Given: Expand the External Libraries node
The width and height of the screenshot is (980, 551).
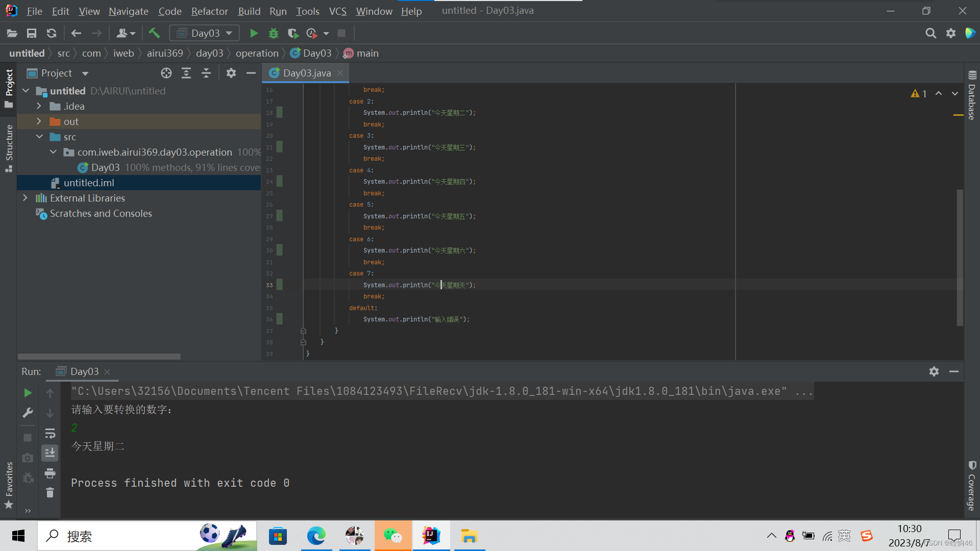Looking at the screenshot, I should [25, 198].
